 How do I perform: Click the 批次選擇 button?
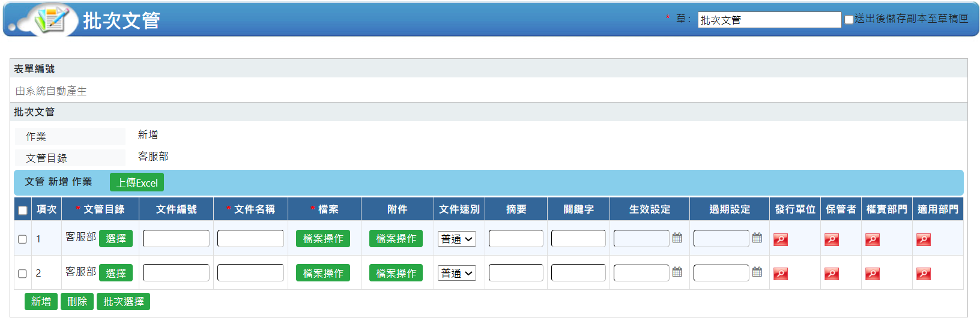point(123,301)
